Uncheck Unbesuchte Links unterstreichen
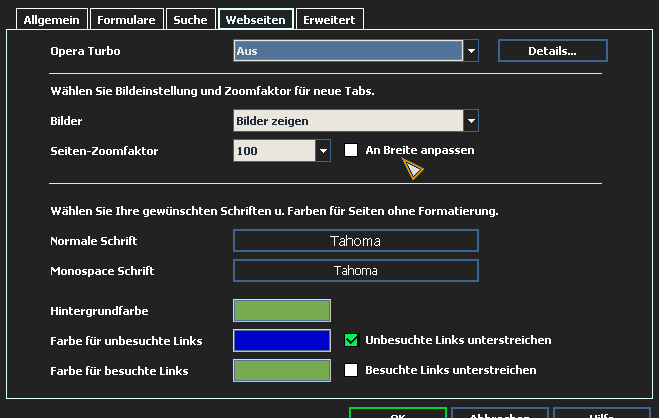 (x=351, y=340)
